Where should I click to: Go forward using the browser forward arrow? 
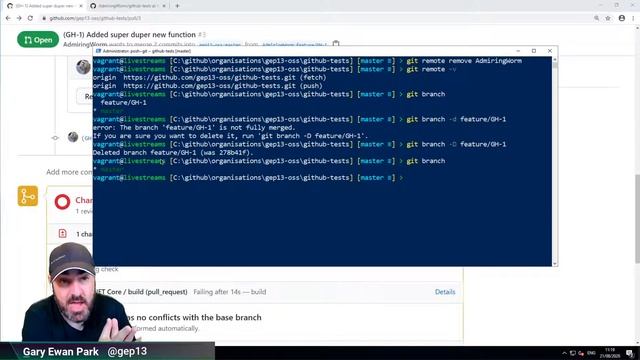pyautogui.click(x=19, y=18)
